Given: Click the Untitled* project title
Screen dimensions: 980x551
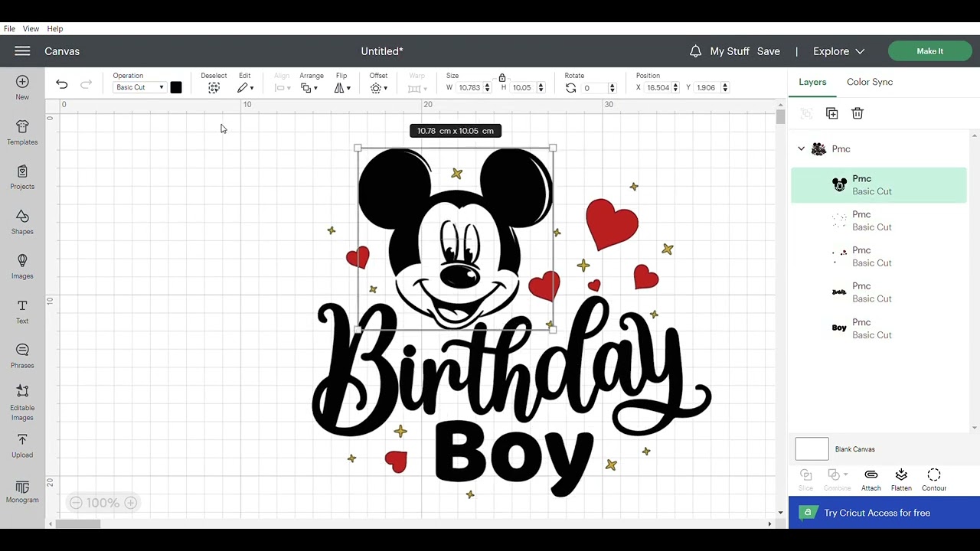Looking at the screenshot, I should [382, 51].
